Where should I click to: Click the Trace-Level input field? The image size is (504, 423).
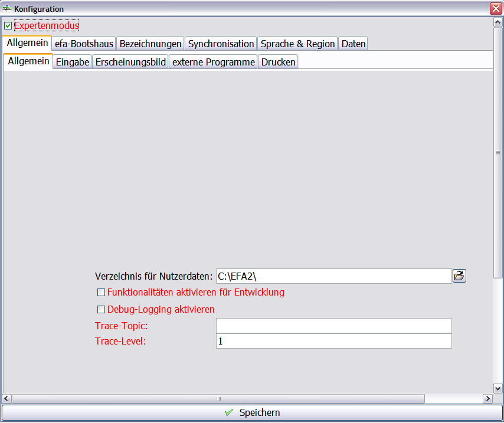333,341
